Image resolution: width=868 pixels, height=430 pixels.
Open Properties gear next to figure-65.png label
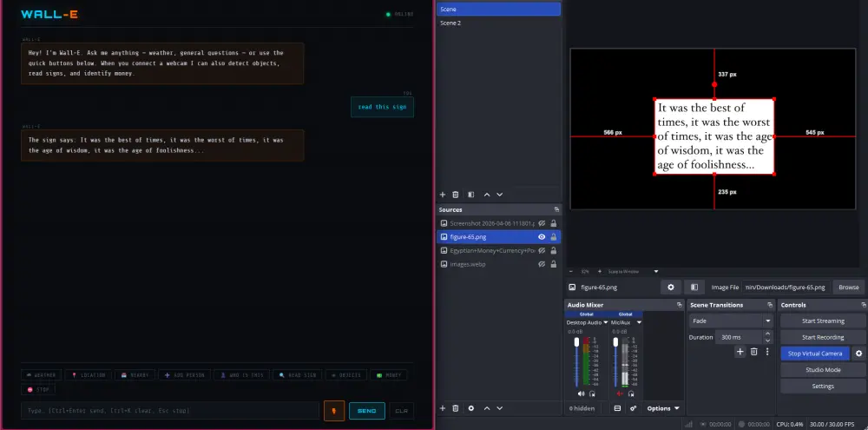pos(670,287)
